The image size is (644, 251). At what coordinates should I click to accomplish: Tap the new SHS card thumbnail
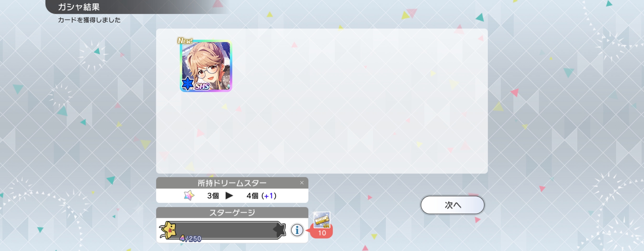[x=206, y=66]
